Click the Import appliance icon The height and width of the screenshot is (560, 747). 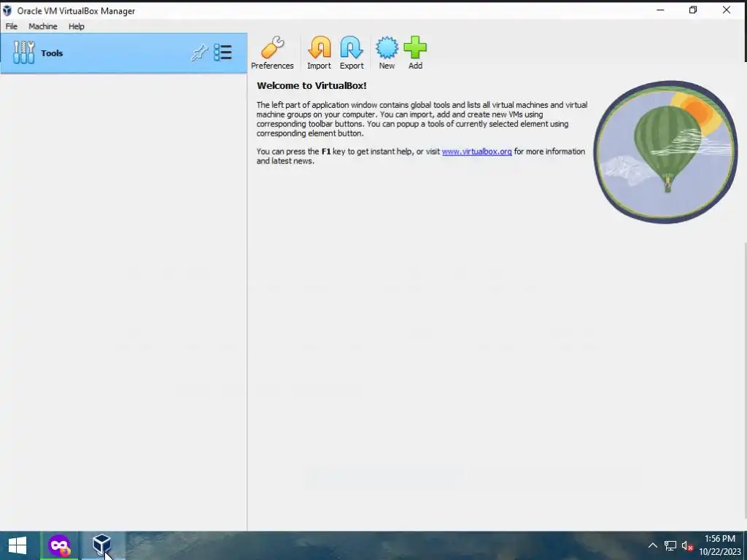coord(319,52)
